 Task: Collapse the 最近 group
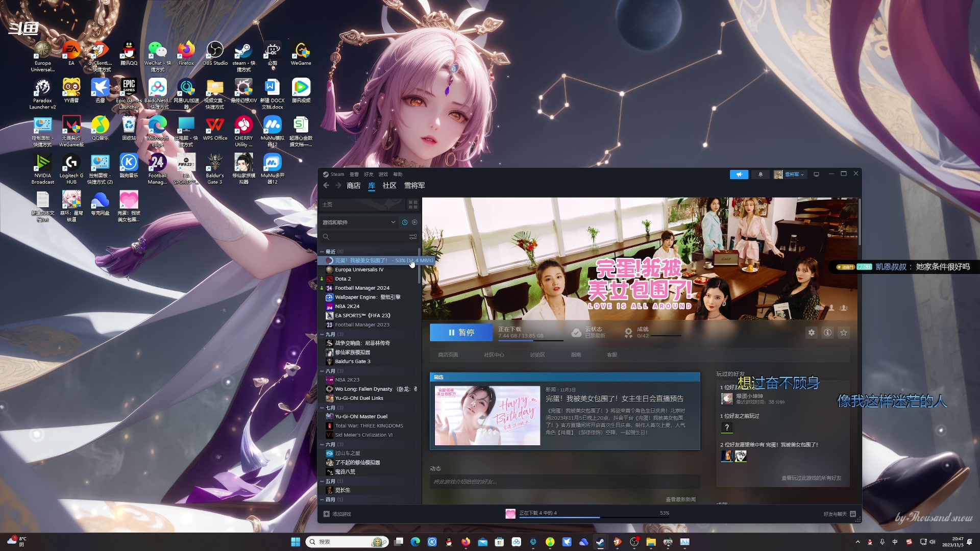tap(322, 252)
